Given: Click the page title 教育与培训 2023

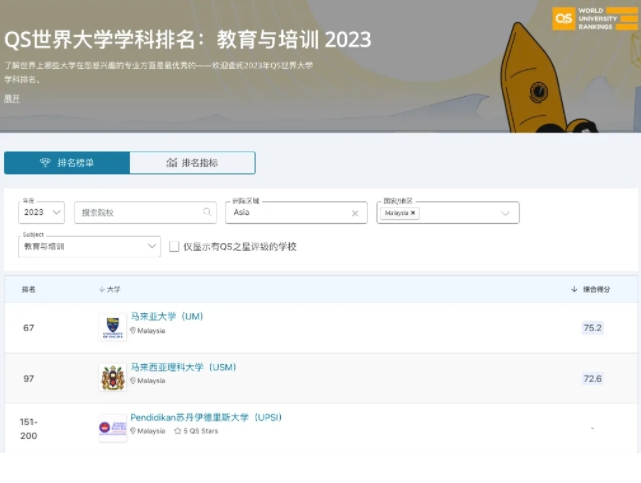Looking at the screenshot, I should click(294, 40).
